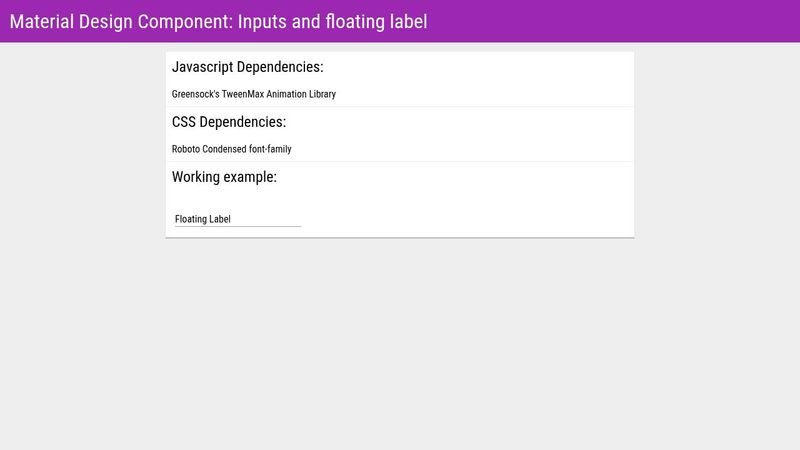Viewport: 800px width, 450px height.
Task: Open the Roboto Condensed font-family link
Action: (232, 149)
